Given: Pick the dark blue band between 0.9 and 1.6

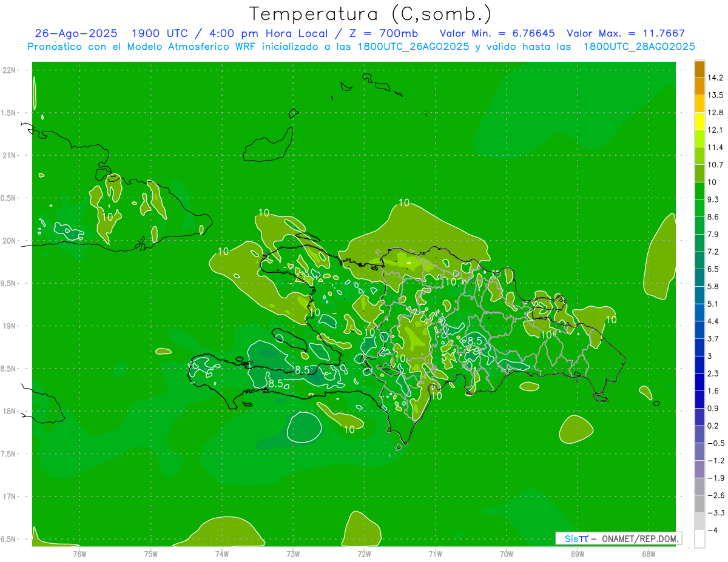Looking at the screenshot, I should point(699,400).
